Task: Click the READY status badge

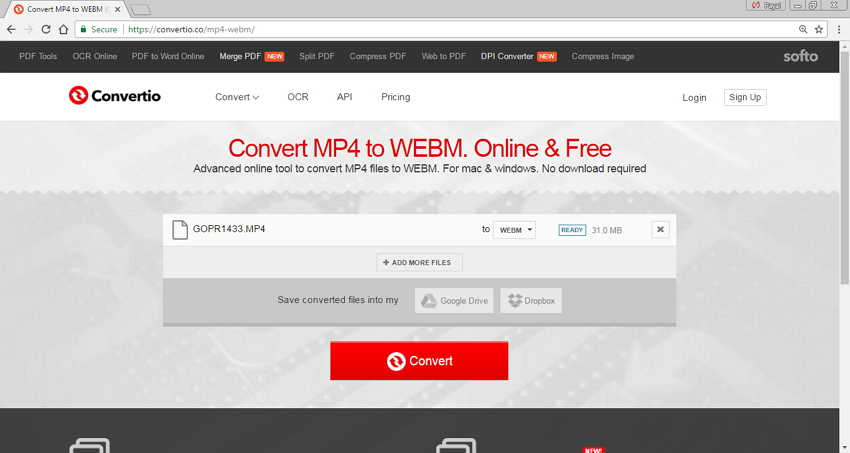Action: coord(572,230)
